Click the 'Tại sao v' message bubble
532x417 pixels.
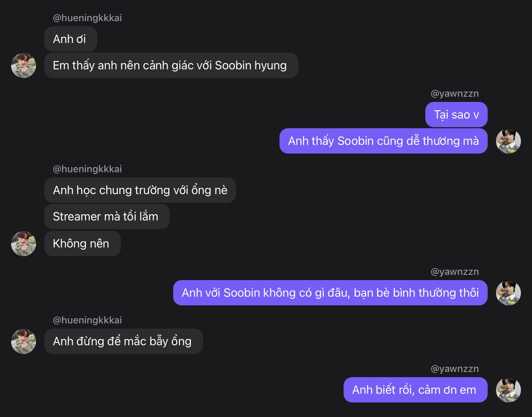(456, 115)
